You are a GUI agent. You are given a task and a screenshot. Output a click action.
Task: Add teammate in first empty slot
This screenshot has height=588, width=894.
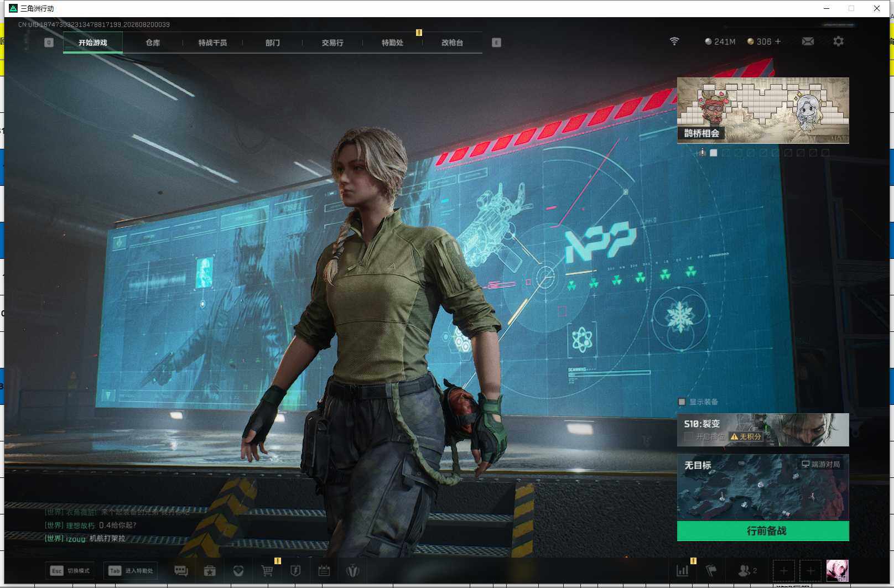point(784,571)
